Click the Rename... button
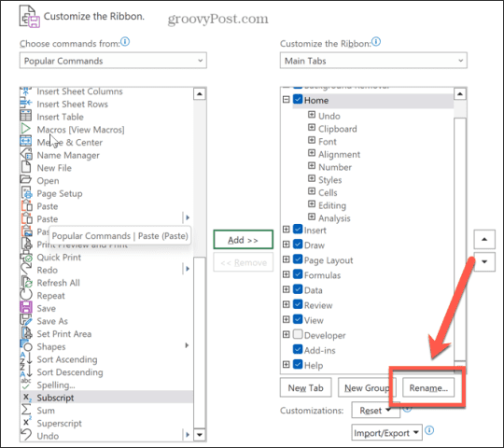 [428, 388]
